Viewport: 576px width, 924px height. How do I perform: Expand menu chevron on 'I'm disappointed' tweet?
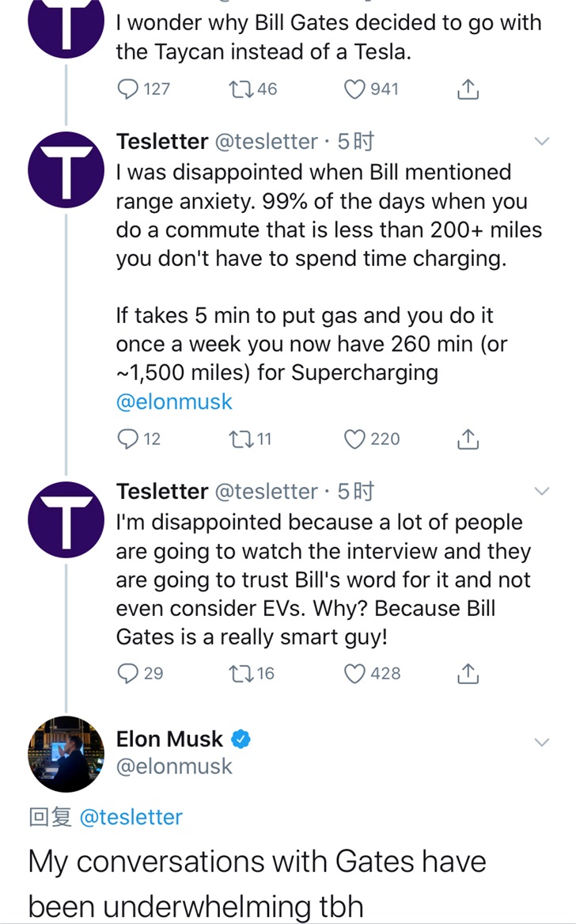[x=542, y=492]
